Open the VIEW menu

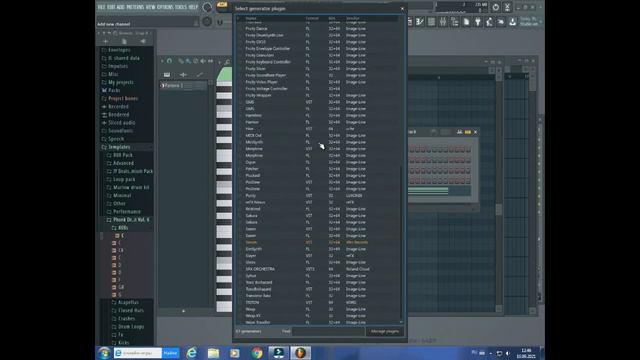pyautogui.click(x=151, y=7)
